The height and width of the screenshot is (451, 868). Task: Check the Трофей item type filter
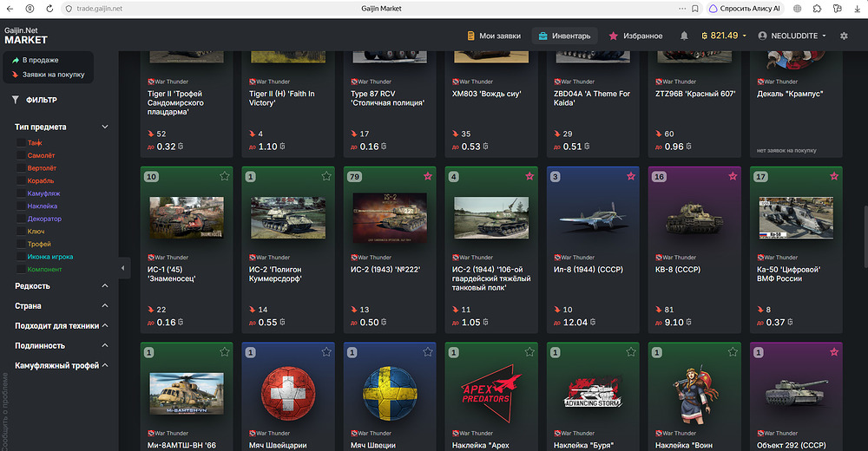pyautogui.click(x=21, y=244)
